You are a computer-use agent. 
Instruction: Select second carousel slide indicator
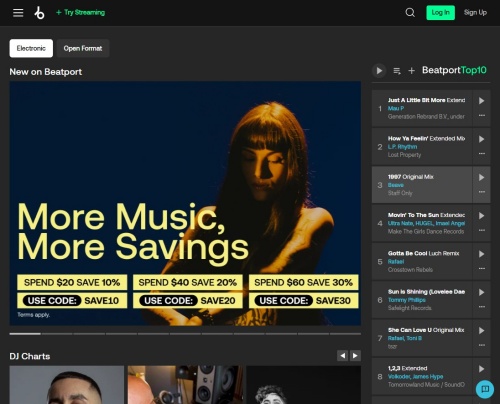pos(57,334)
